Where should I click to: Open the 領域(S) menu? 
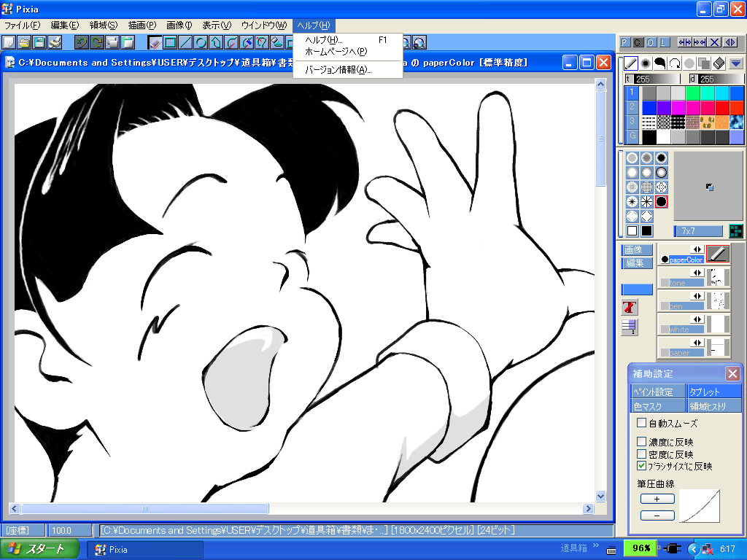pyautogui.click(x=104, y=26)
